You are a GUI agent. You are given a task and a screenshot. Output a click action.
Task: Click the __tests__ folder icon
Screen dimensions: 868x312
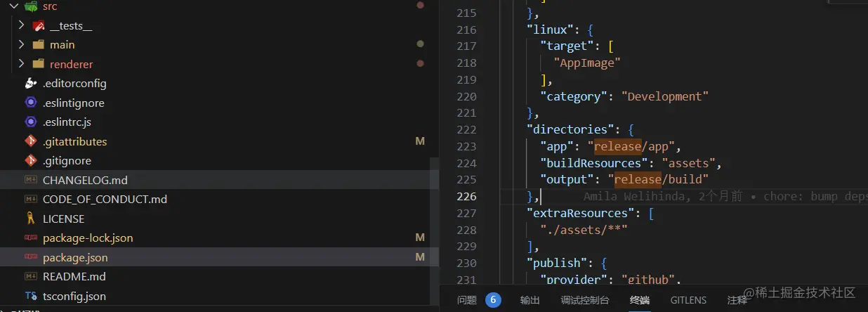pyautogui.click(x=39, y=25)
